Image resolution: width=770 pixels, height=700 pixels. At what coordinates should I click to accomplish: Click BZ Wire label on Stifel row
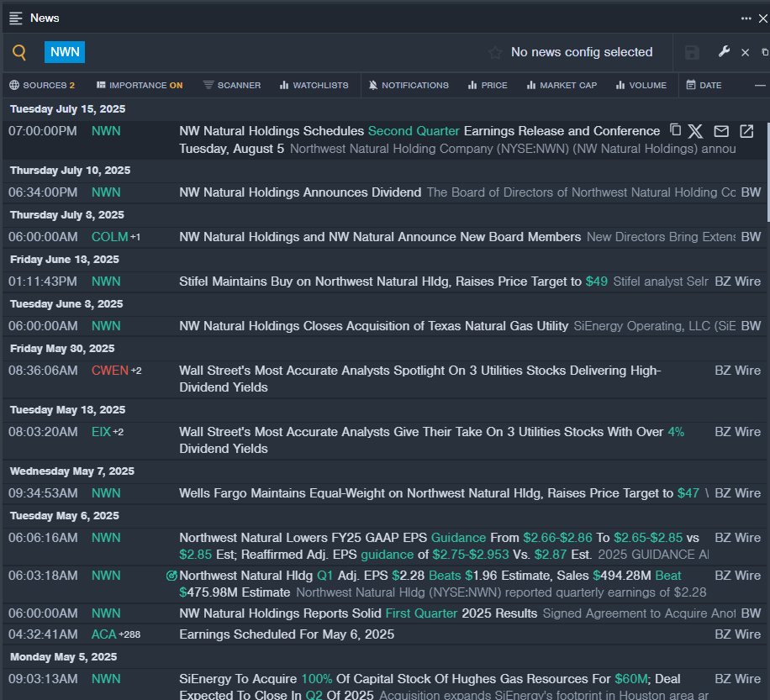pos(737,282)
